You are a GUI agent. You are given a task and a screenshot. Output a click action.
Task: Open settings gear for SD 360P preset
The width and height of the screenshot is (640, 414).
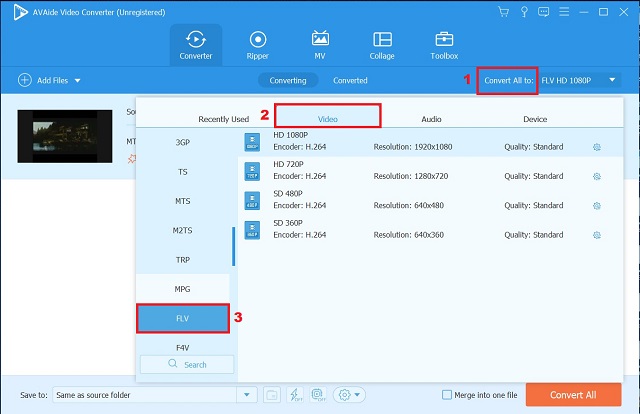(597, 235)
